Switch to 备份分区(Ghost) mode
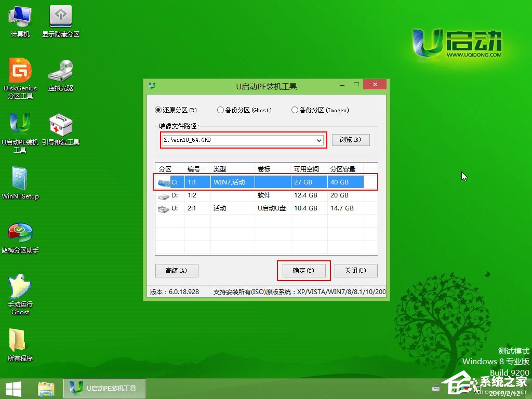The width and height of the screenshot is (532, 399). pyautogui.click(x=220, y=110)
